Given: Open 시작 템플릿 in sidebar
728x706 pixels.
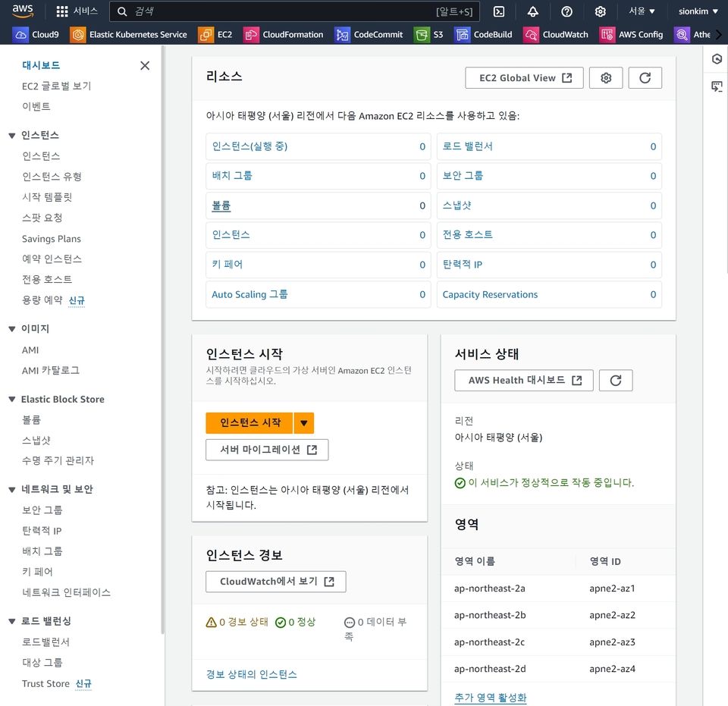Looking at the screenshot, I should coord(46,197).
